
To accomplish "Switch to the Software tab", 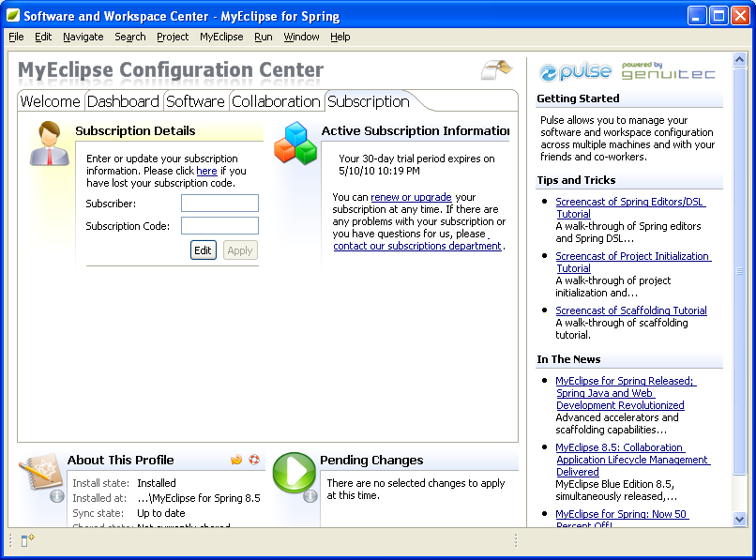I will click(x=195, y=101).
